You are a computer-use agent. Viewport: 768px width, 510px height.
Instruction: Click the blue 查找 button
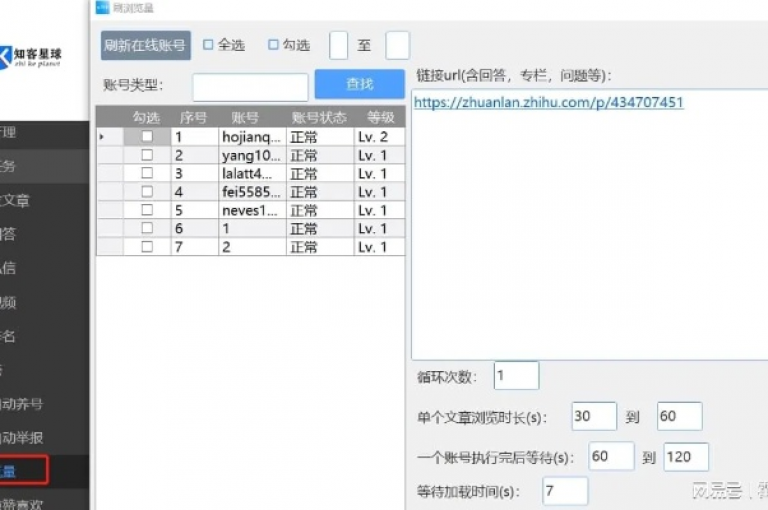pos(360,84)
